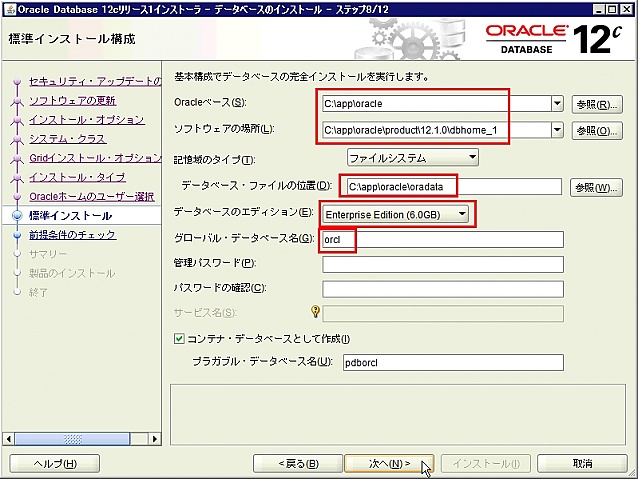Go to the ソフトウェアの更新 step

(72, 101)
